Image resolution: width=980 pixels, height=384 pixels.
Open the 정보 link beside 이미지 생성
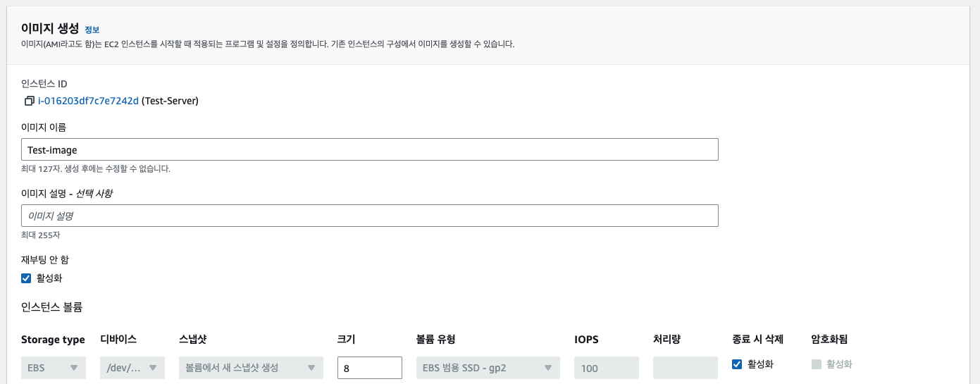coord(92,30)
